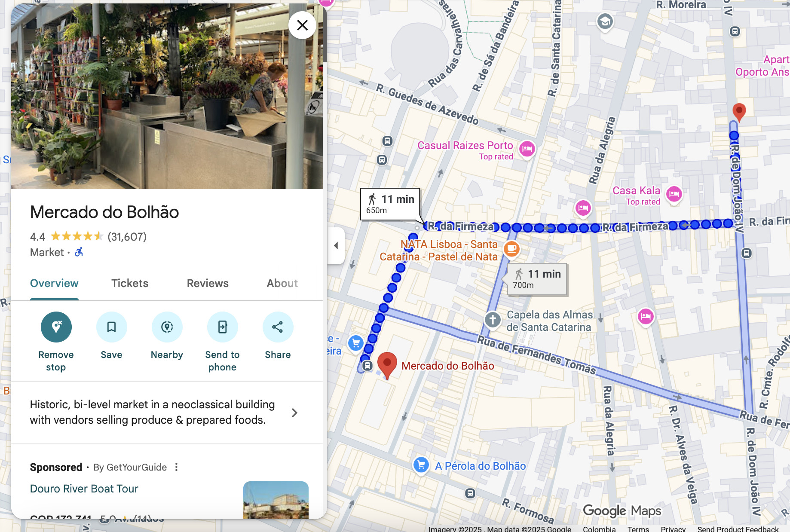Switch to the Reviews tab
Viewport: 790px width, 532px height.
(208, 283)
